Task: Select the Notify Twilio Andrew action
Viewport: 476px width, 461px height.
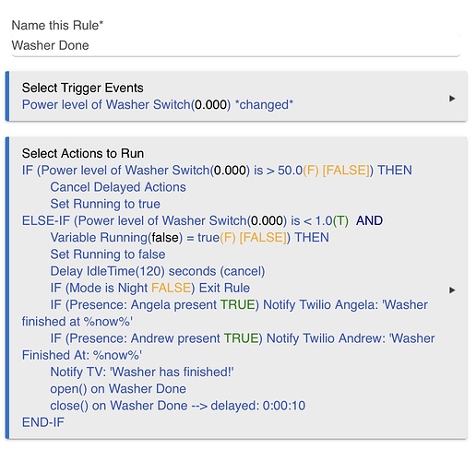Action: point(228,347)
